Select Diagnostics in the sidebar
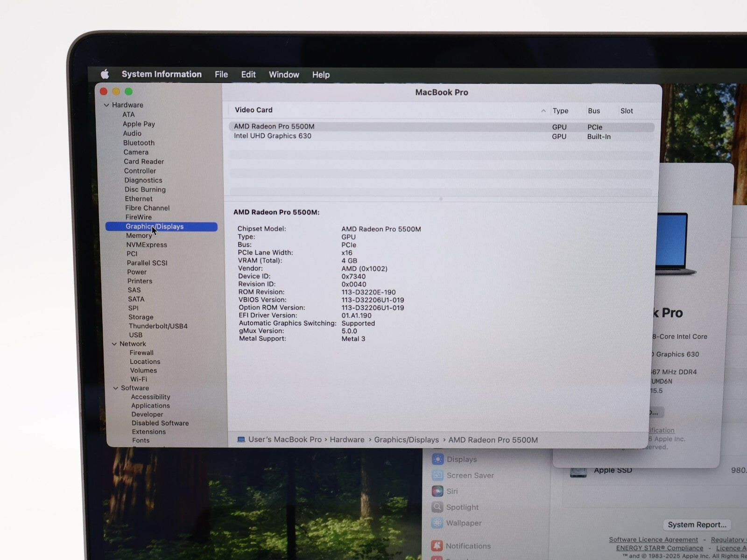Image resolution: width=747 pixels, height=560 pixels. (143, 180)
